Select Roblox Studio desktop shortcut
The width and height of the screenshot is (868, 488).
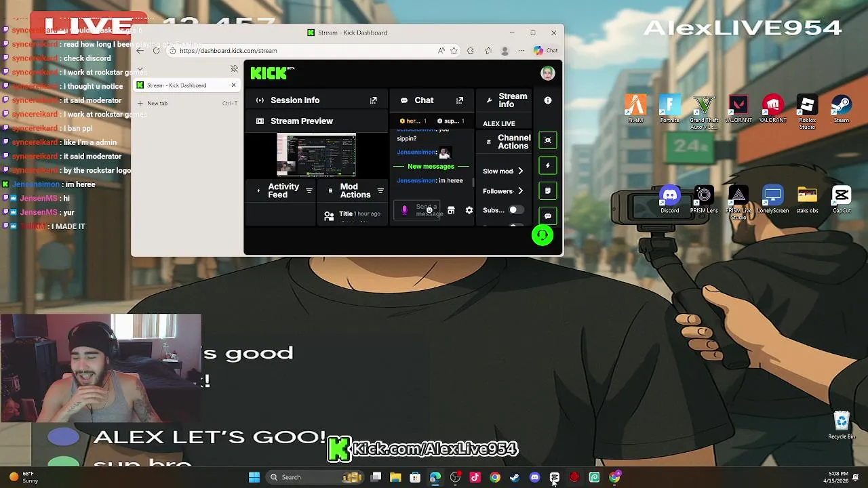click(807, 112)
